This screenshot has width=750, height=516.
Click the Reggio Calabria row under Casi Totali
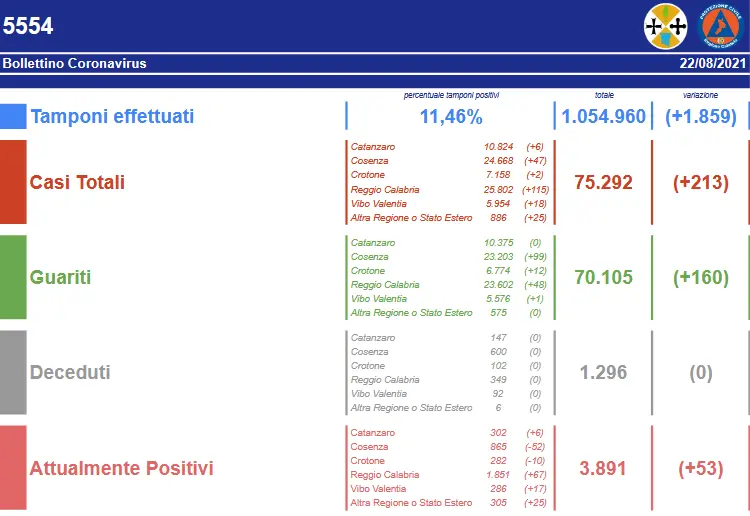point(385,189)
